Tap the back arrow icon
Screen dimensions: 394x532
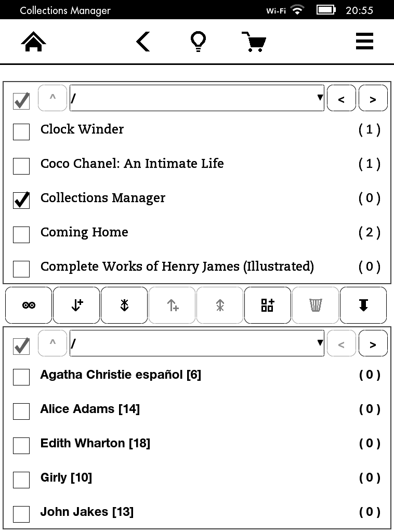(x=143, y=42)
